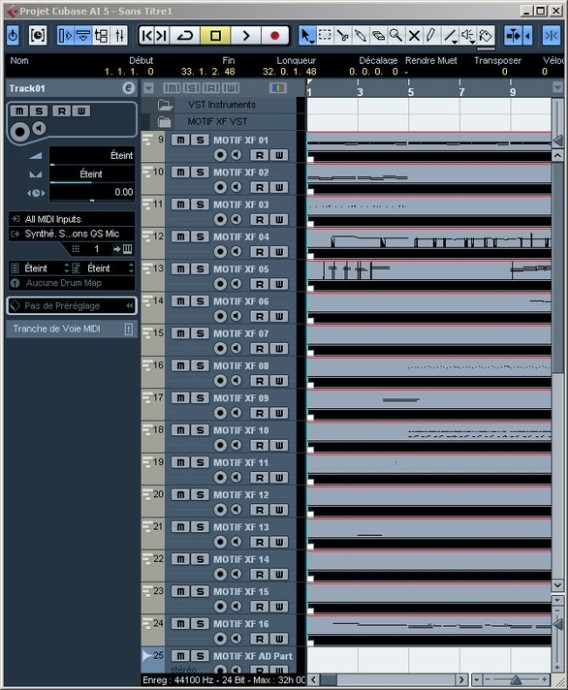This screenshot has height=690, width=568.
Task: Select the Mute X tool
Action: coord(414,36)
